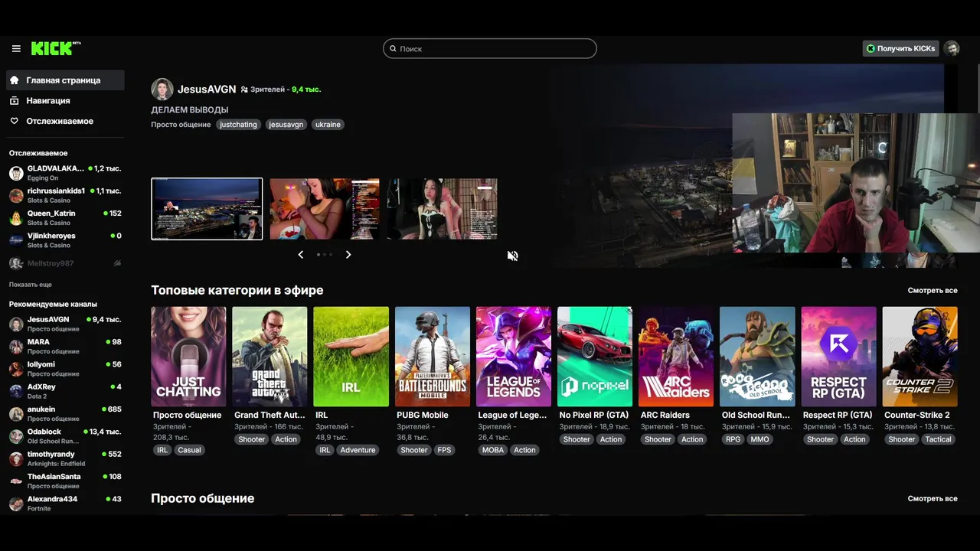Click the muted icon next to Mellstroy987
The image size is (980, 551).
point(117,263)
